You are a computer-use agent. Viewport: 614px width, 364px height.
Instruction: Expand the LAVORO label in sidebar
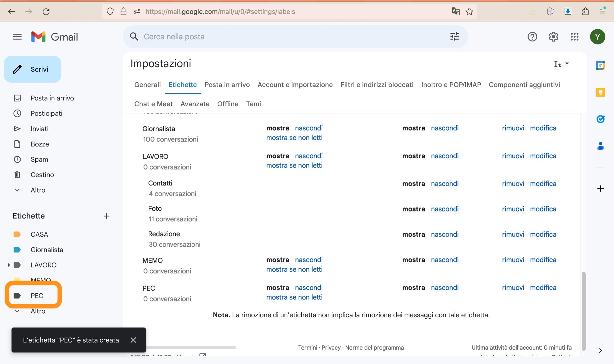[x=9, y=265]
